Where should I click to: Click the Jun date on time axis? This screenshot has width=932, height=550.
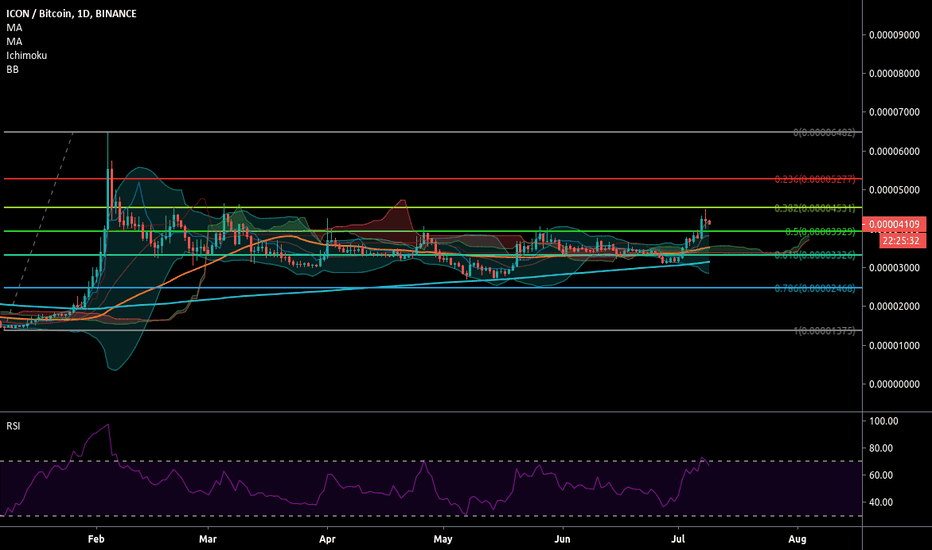pos(562,539)
